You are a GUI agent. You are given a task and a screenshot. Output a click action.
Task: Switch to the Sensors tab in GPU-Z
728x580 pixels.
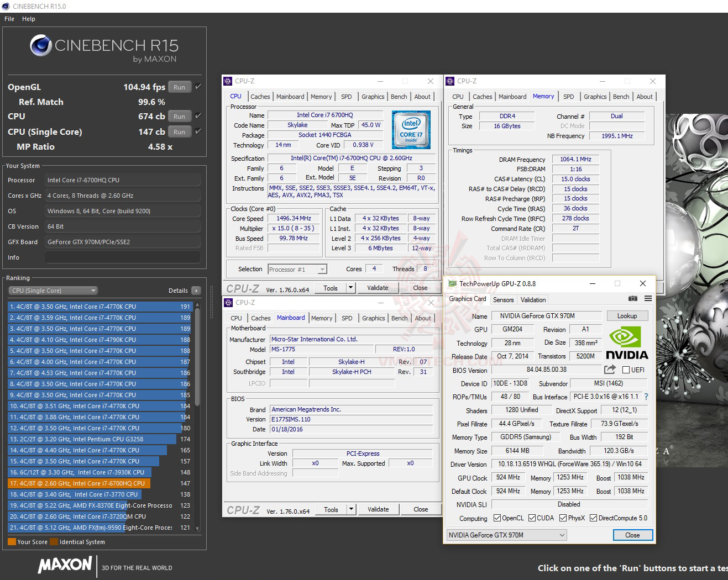[504, 300]
